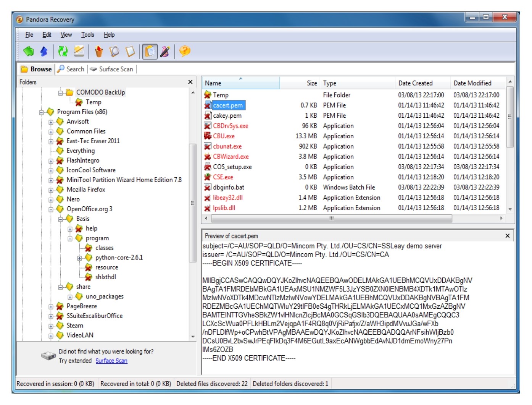Launch the wizard hat toolbar icon
The image size is (532, 405).
click(165, 51)
